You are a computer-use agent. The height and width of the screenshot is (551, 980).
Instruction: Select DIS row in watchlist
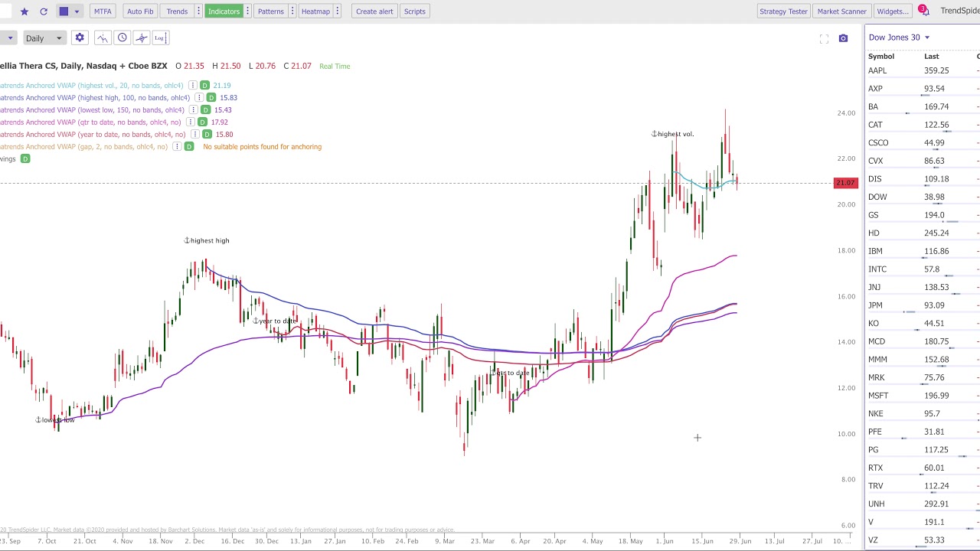tap(923, 178)
